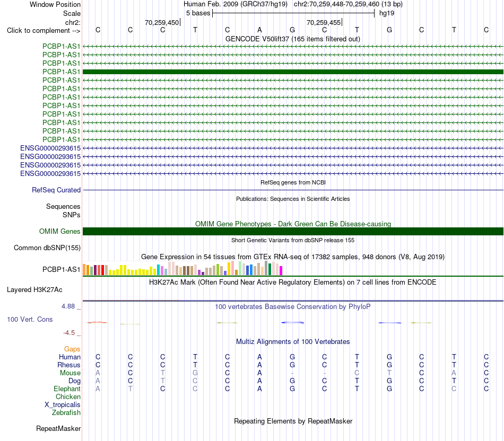The height and width of the screenshot is (441, 504).
Task: Open the GENCODE V50lift37 track title
Action: pos(293,39)
